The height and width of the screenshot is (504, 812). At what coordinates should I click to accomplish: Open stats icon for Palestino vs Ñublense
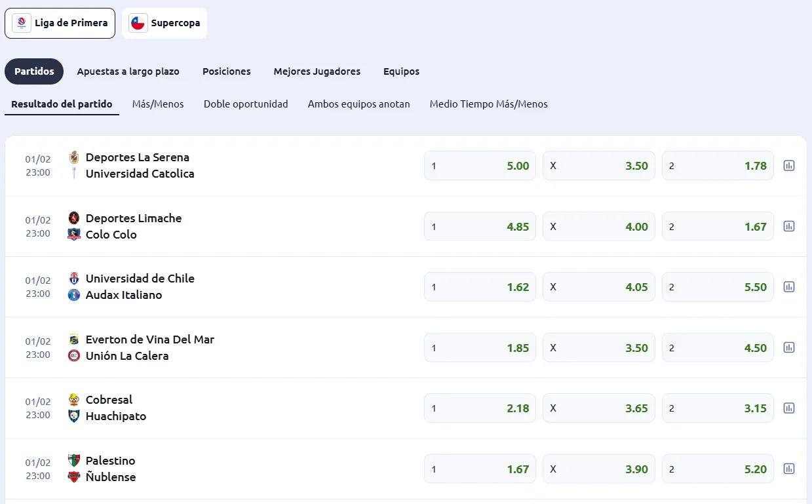[x=789, y=469]
